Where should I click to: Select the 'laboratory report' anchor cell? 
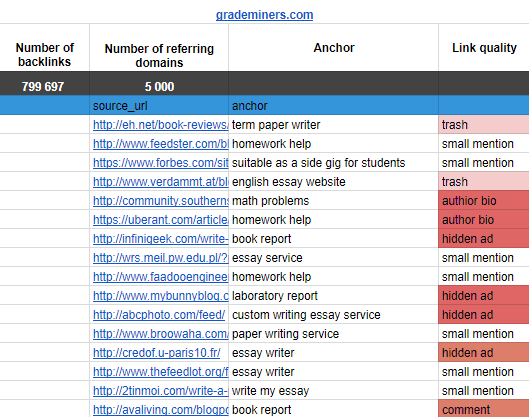(x=334, y=296)
